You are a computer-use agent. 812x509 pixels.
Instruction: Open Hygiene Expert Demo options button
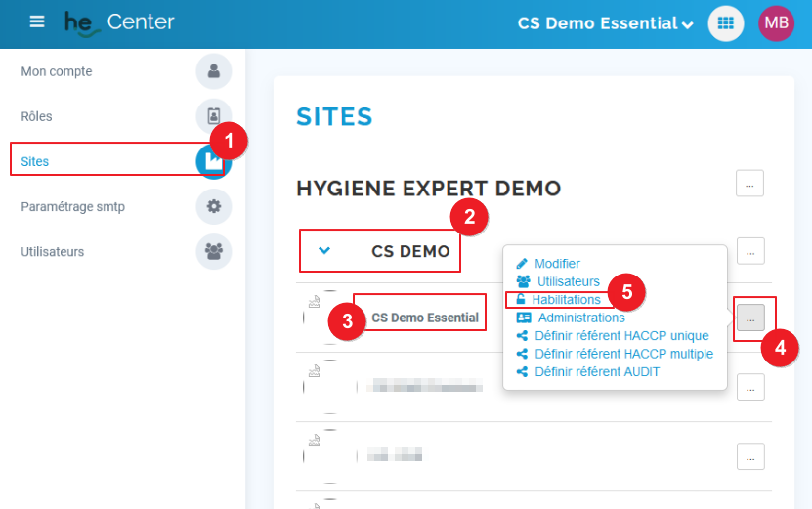click(749, 183)
